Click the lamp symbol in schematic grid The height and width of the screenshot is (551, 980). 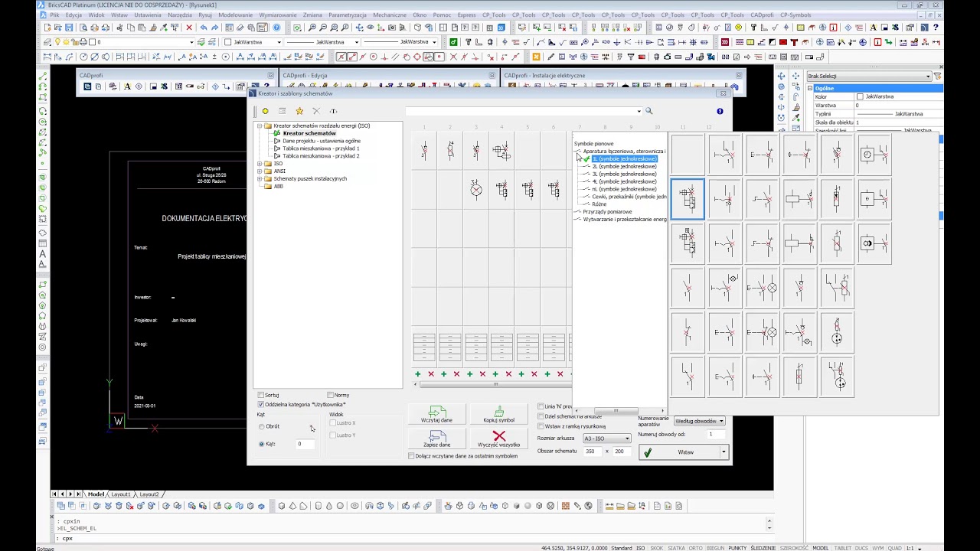pyautogui.click(x=476, y=189)
